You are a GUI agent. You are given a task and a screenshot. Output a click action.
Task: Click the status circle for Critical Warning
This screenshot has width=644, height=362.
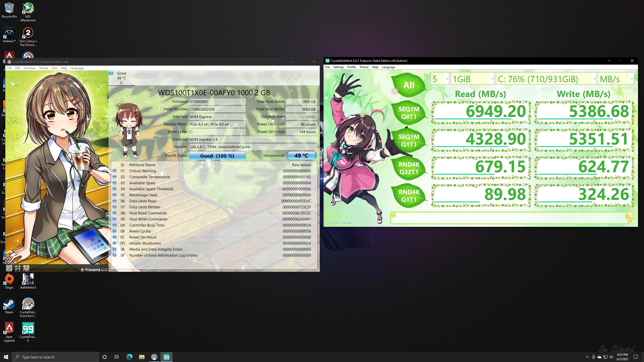[114, 171]
